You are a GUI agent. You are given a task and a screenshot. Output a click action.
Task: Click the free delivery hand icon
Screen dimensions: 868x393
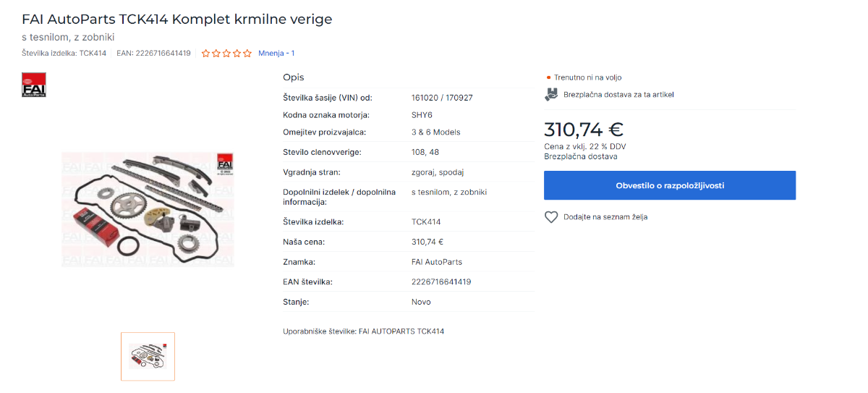pyautogui.click(x=551, y=94)
